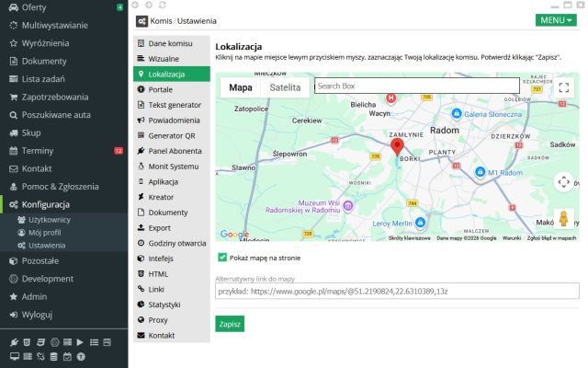
Task: Select Generator QR in settings menu
Action: pyautogui.click(x=172, y=135)
